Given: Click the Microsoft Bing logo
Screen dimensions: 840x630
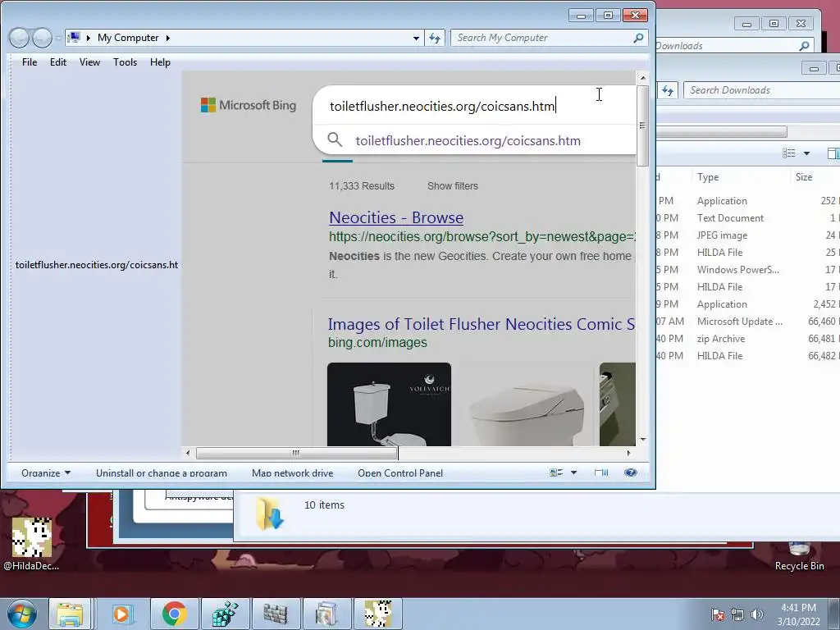Looking at the screenshot, I should [249, 105].
